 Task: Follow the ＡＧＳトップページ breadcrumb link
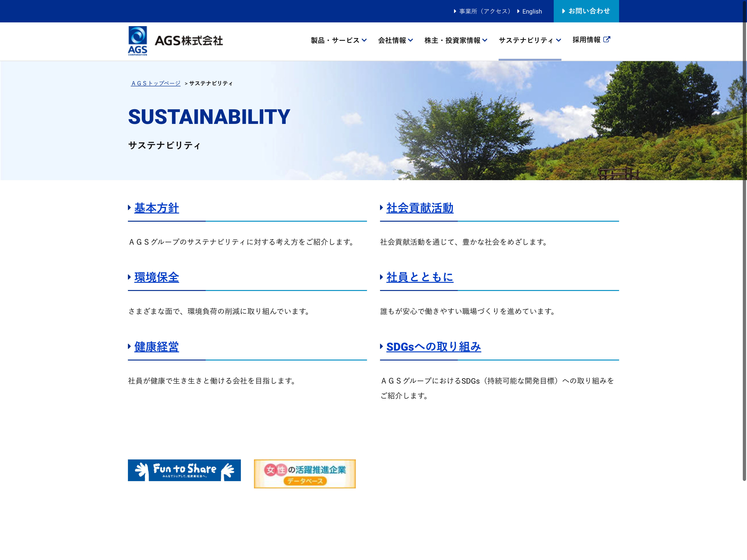point(156,83)
